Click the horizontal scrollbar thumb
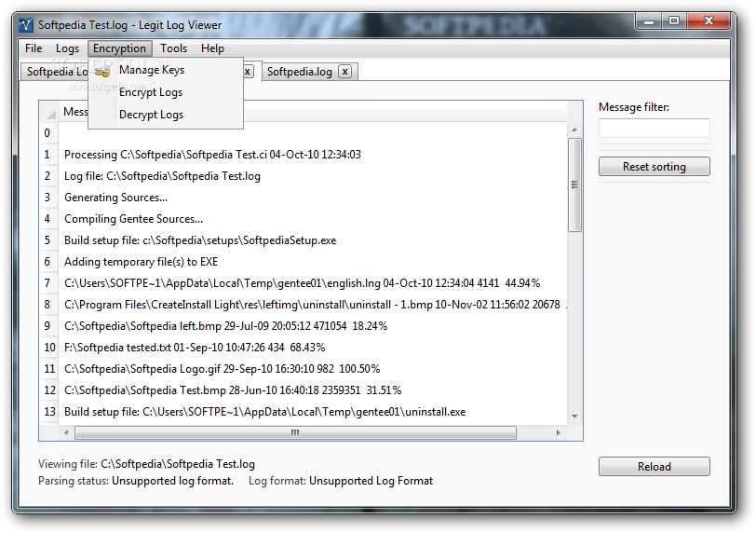Image resolution: width=756 pixels, height=533 pixels. pyautogui.click(x=295, y=432)
